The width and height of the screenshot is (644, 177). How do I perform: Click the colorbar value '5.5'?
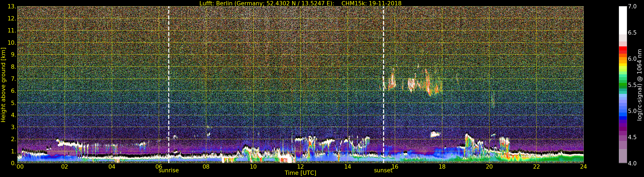tap(632, 85)
